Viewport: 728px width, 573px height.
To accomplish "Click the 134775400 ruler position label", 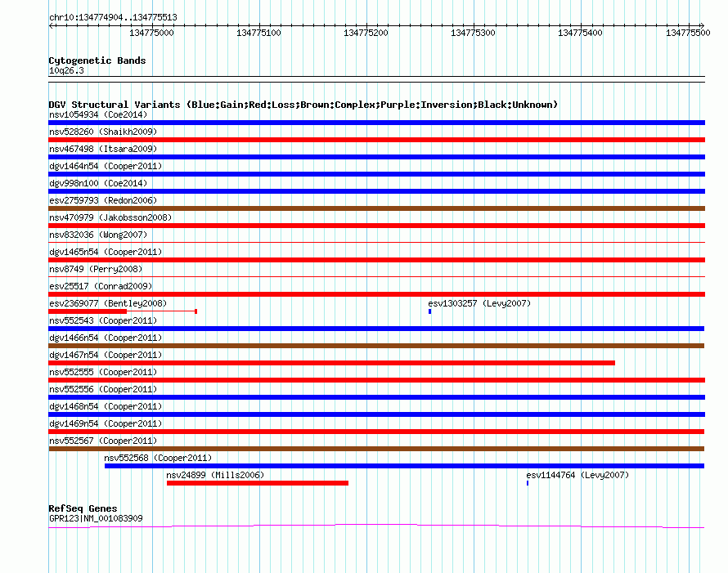I will 580,33.
